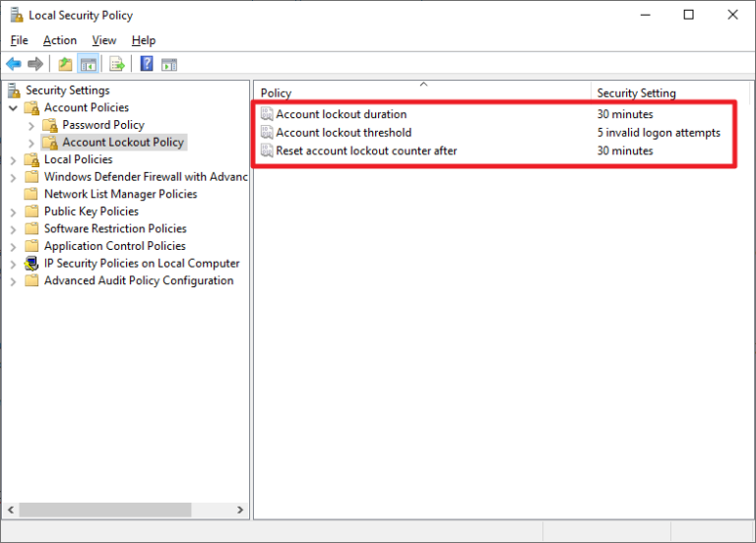This screenshot has width=756, height=543.
Task: Select Security Settings in the tree
Action: point(68,90)
